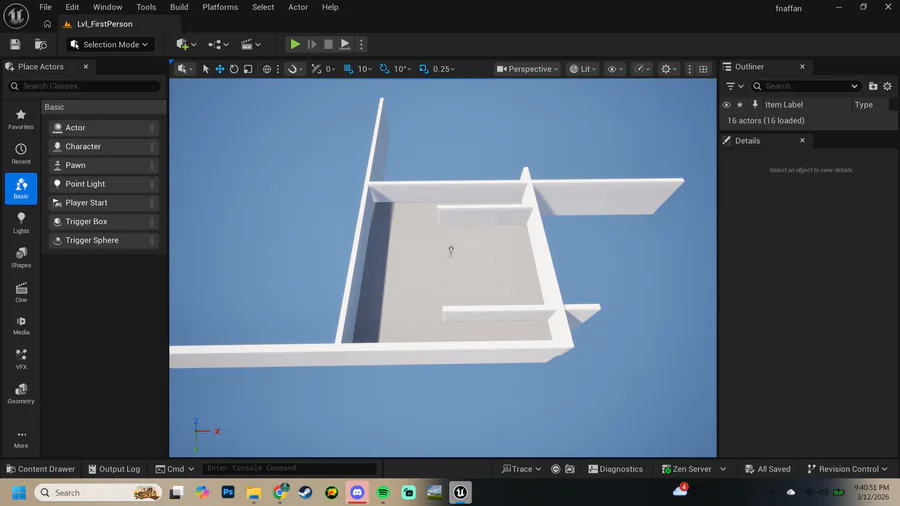Click the Skip frame playback button
Screen dimensions: 900x506
click(312, 44)
